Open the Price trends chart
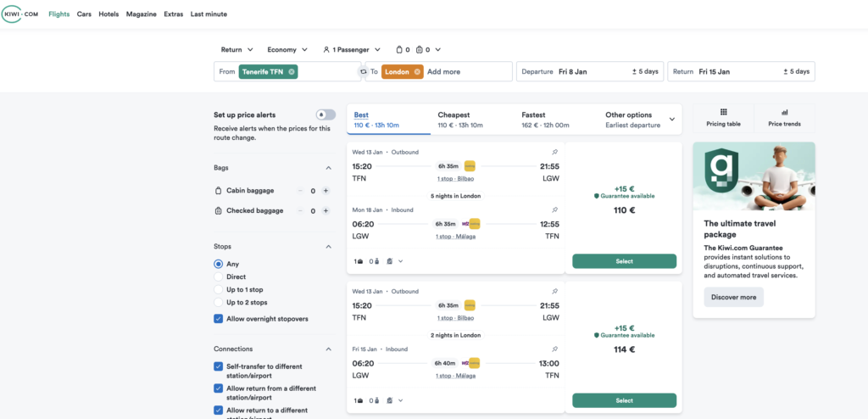 tap(784, 117)
